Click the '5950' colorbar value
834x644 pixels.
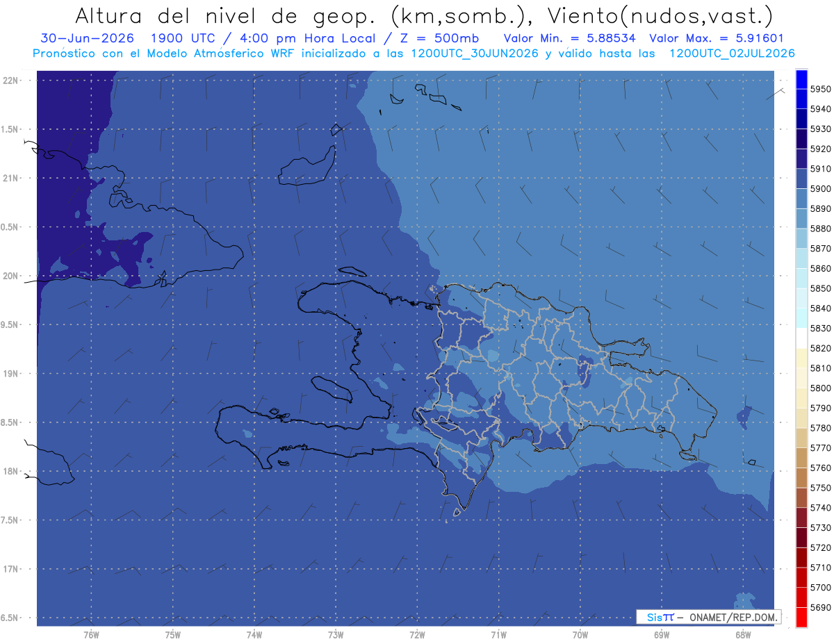[820, 89]
